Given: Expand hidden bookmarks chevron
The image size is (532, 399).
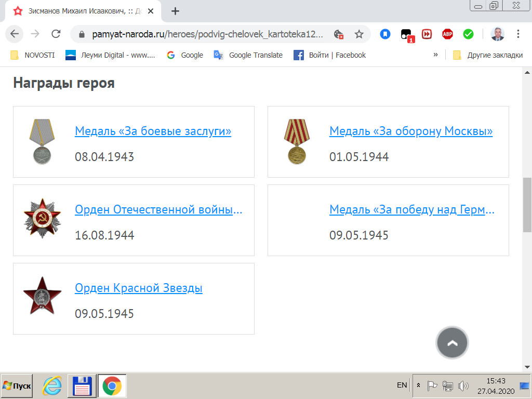Looking at the screenshot, I should click(435, 55).
